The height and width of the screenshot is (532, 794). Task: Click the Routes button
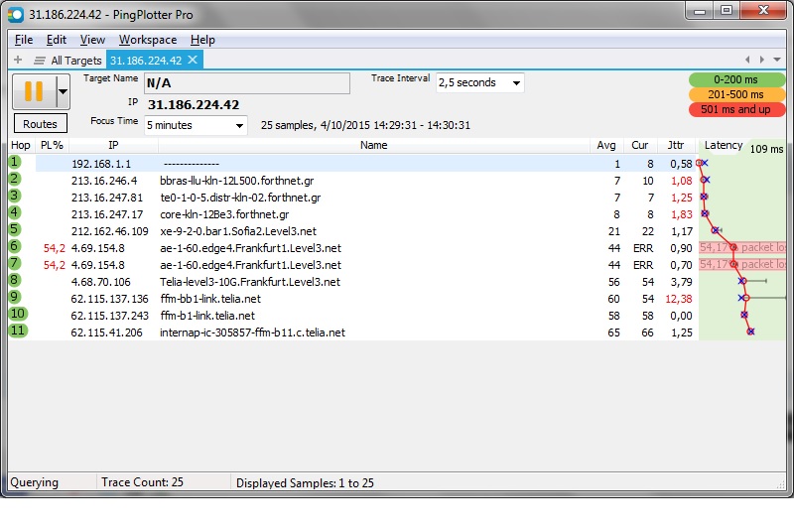tap(40, 124)
